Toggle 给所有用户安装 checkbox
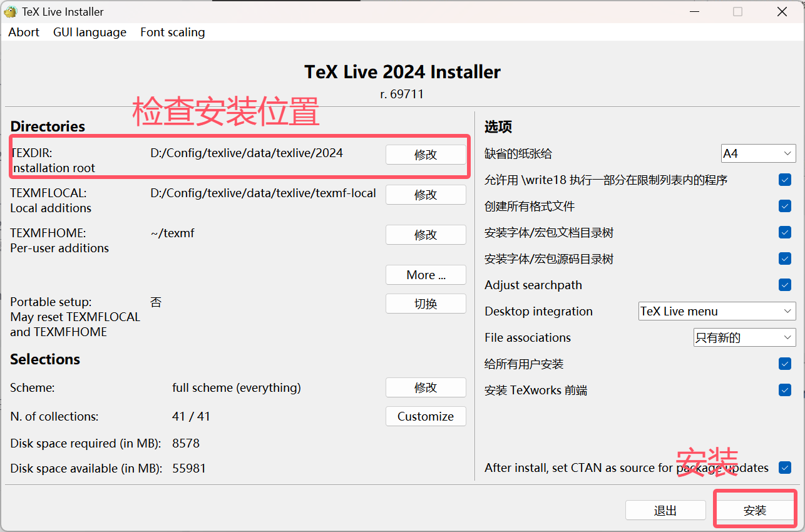Viewport: 805px width, 532px height. [785, 364]
